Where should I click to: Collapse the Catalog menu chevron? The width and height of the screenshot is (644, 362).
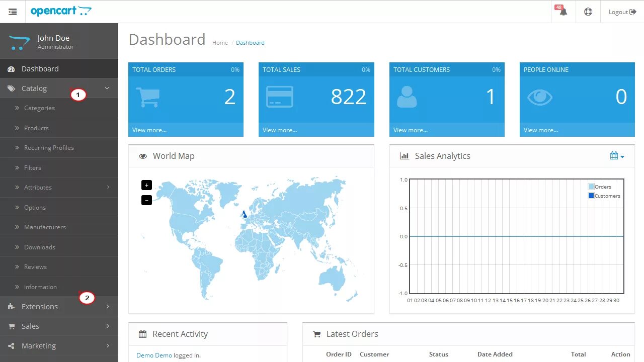point(107,88)
